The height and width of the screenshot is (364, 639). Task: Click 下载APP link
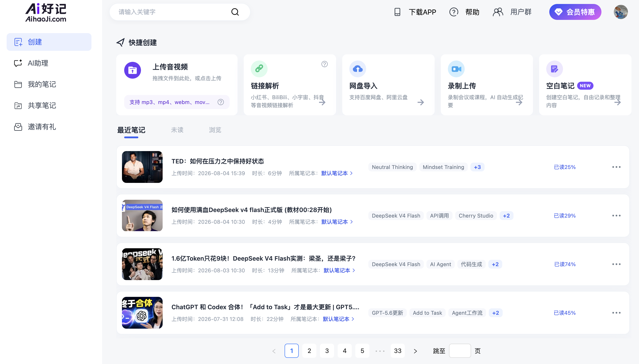click(x=422, y=12)
